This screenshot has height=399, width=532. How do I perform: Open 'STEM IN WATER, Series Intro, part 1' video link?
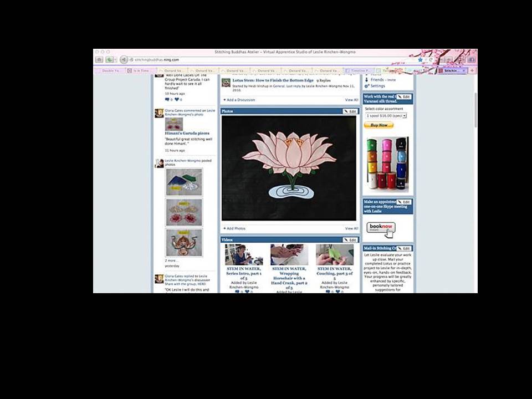tap(244, 273)
